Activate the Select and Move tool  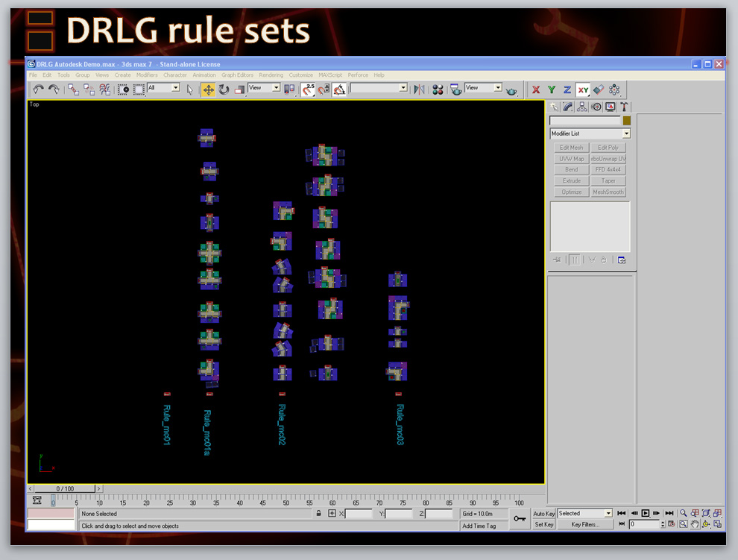tap(208, 89)
